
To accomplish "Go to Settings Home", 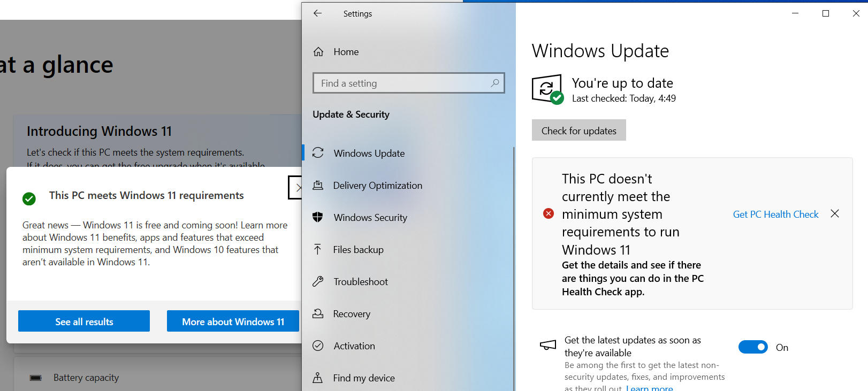I will point(346,52).
